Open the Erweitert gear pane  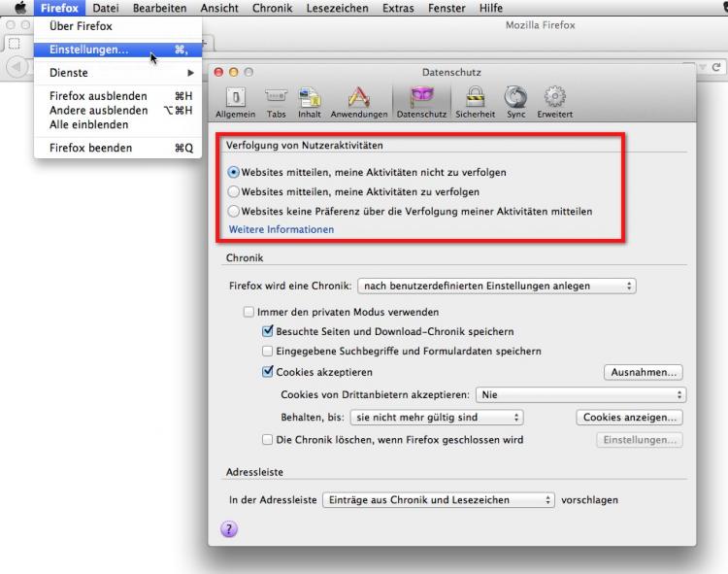[554, 101]
